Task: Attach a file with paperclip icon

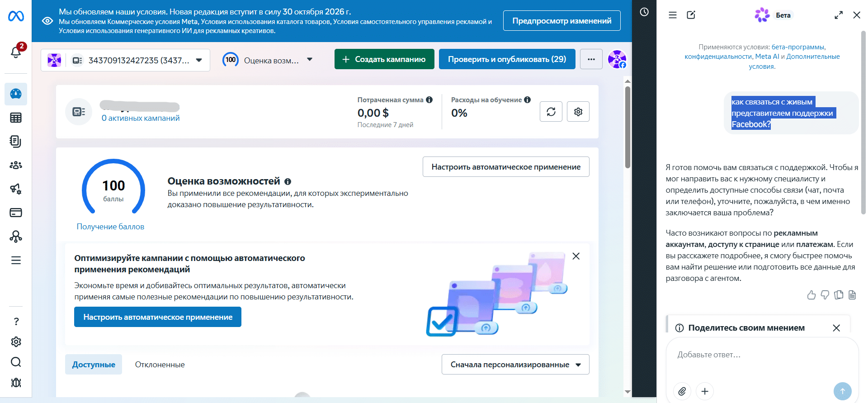Action: pos(682,391)
